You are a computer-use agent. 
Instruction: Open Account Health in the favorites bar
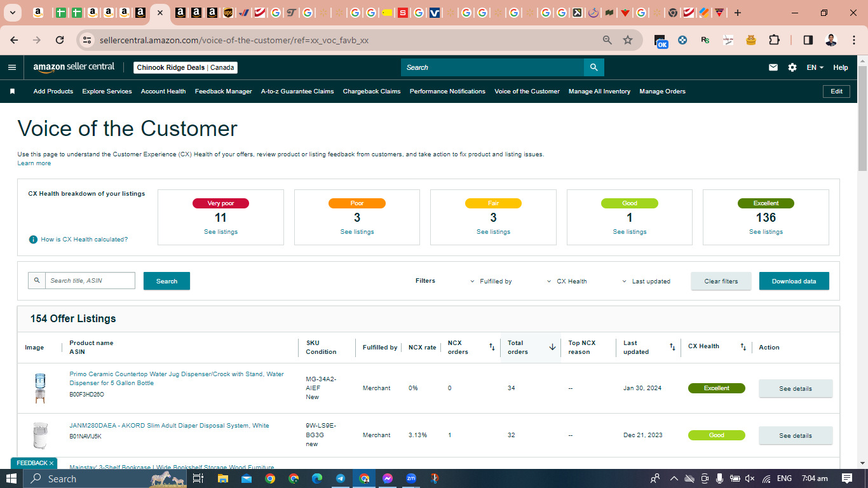click(163, 91)
